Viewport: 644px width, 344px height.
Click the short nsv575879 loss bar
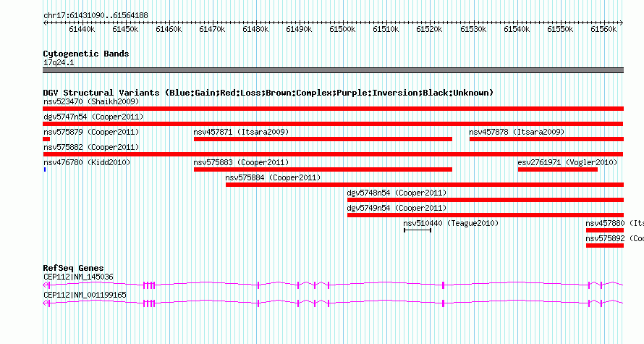[46, 139]
